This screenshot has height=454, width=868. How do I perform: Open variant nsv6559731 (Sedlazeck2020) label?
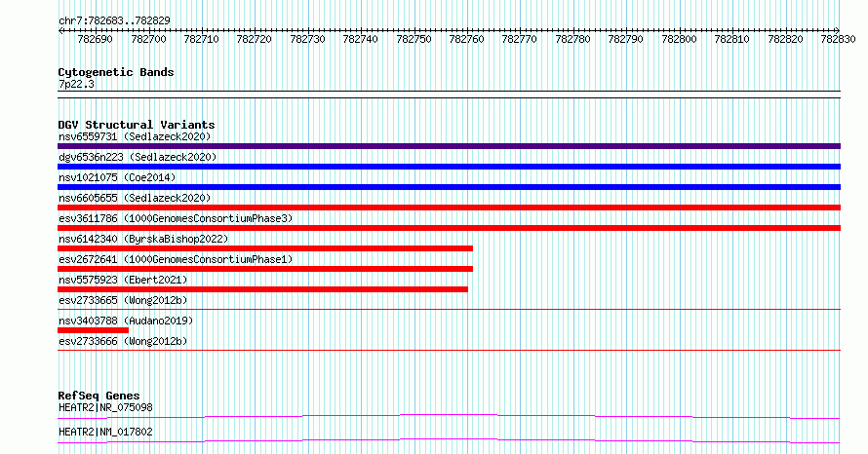click(x=135, y=136)
